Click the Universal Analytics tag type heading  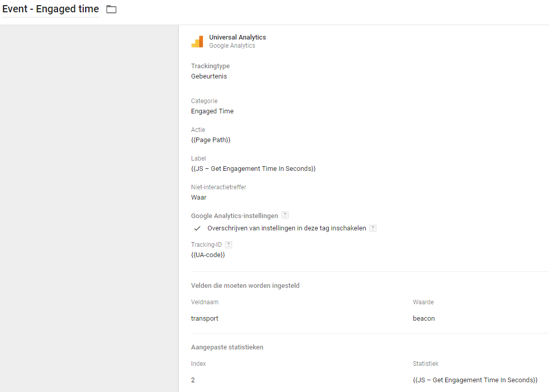(x=237, y=37)
